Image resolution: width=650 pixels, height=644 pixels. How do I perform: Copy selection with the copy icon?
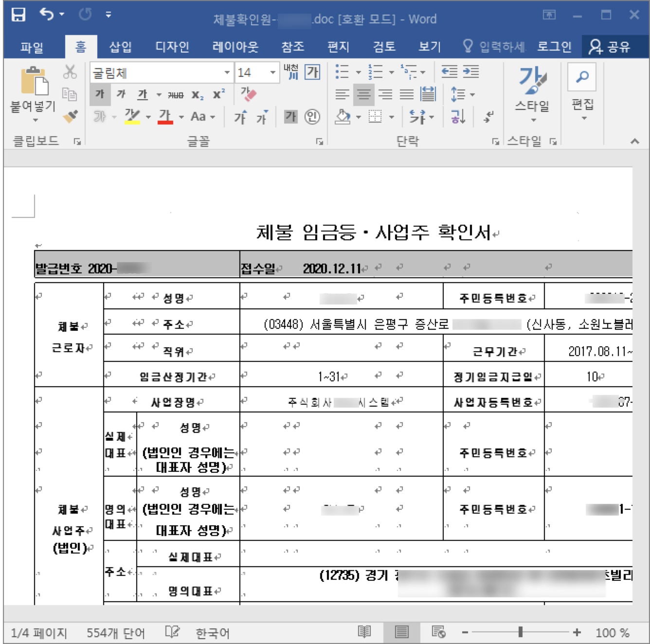pos(70,94)
